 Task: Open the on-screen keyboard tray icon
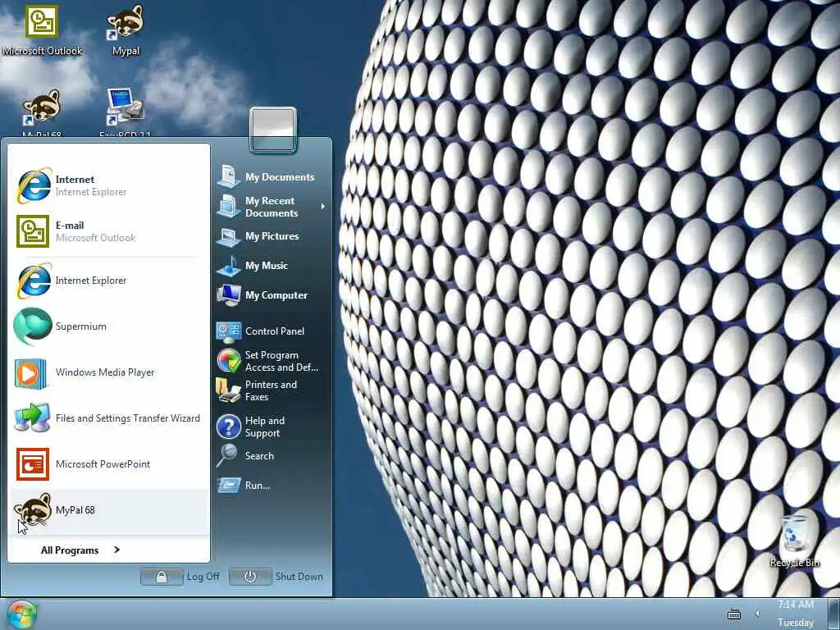tap(734, 614)
